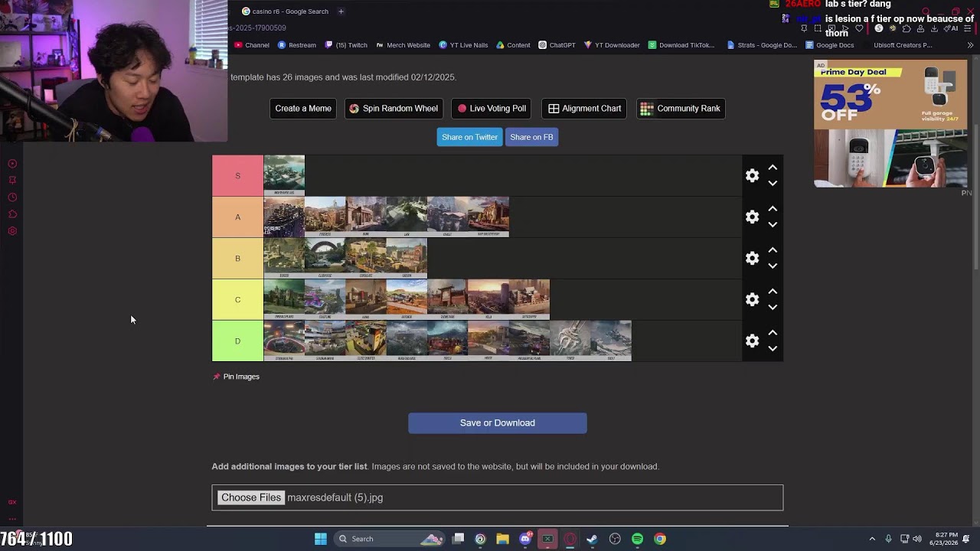Select the B tier label cell
Screen dimensions: 980x551
237,259
